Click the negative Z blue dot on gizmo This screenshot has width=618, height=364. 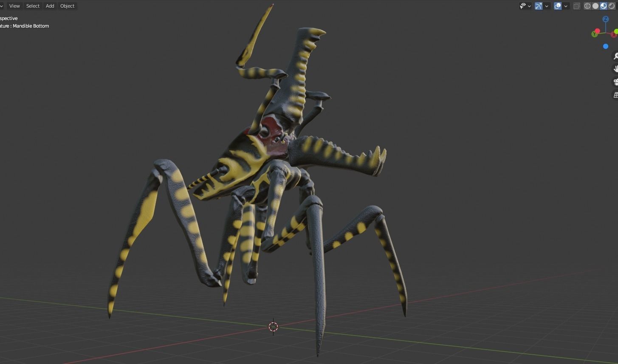click(x=606, y=46)
